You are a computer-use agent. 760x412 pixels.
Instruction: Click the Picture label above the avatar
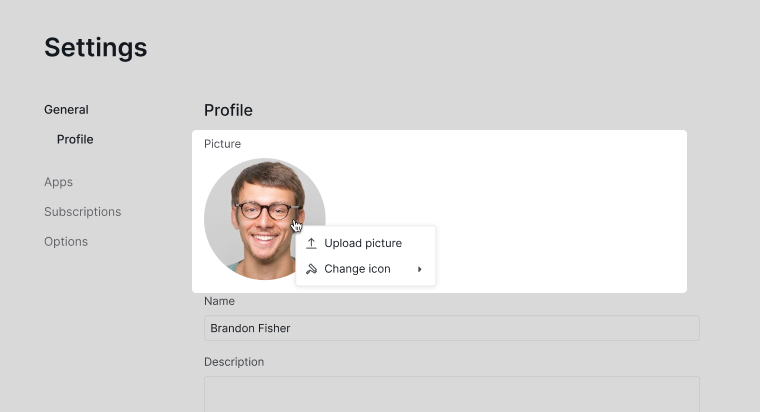click(222, 144)
